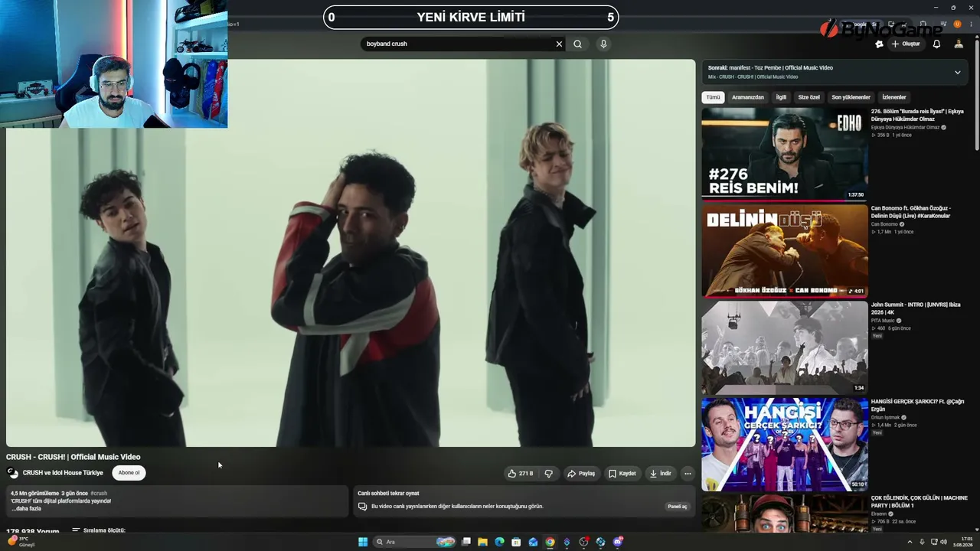980x551 pixels.
Task: Click the Kaydet save button
Action: click(x=622, y=474)
